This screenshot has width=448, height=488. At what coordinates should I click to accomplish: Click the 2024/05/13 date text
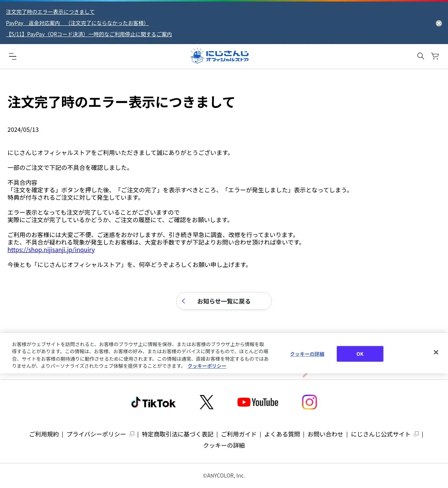click(23, 130)
